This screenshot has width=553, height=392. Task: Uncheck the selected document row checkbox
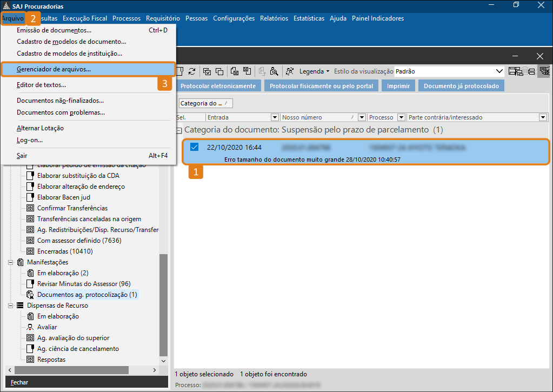click(195, 147)
